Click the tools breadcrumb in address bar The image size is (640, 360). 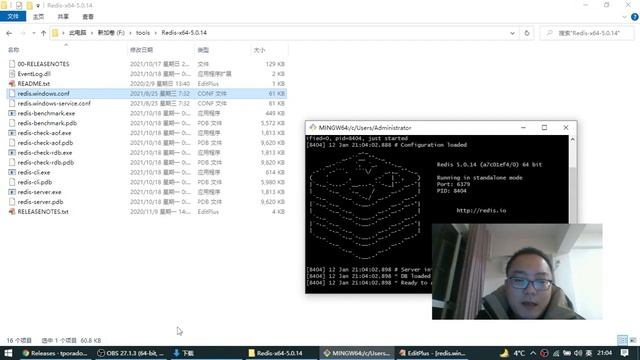pos(143,33)
